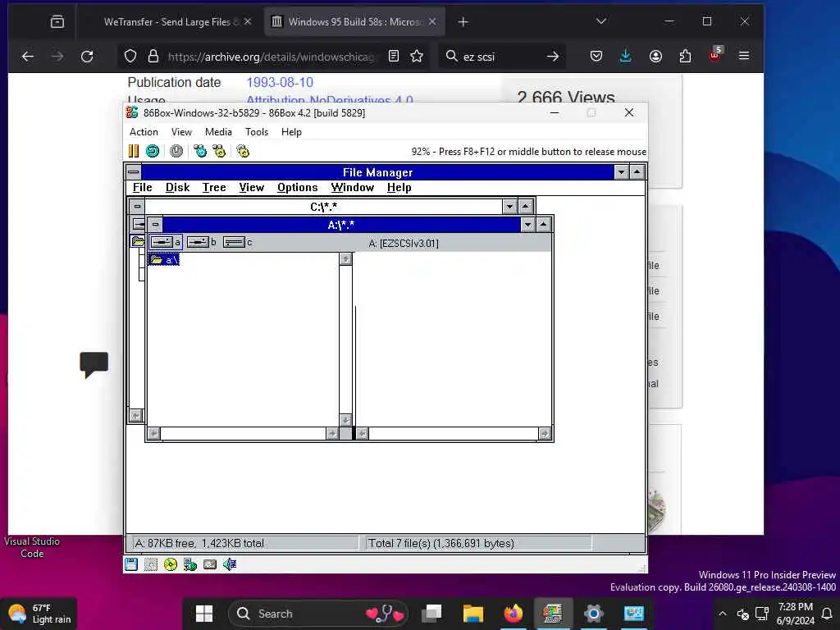840x630 pixels.
Task: Open Firefox View icon
Action: (57, 22)
